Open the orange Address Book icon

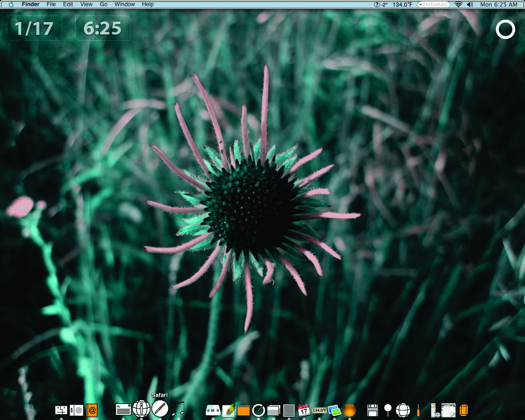92,410
